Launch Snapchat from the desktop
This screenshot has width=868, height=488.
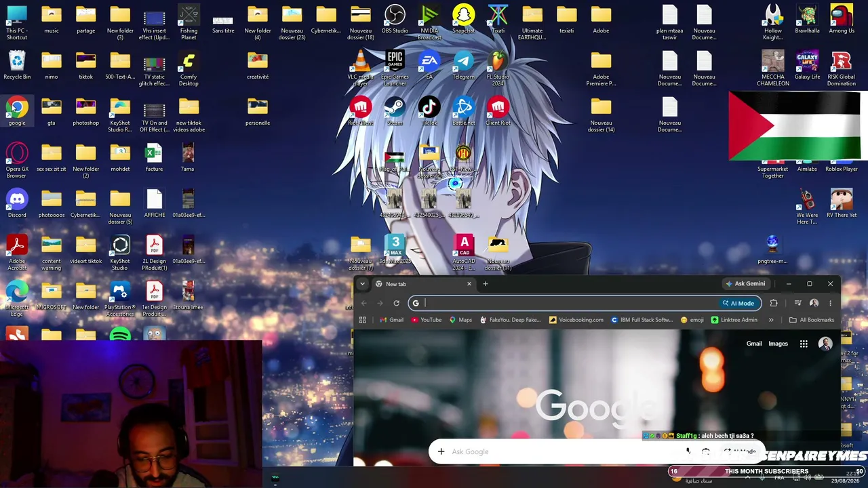pyautogui.click(x=463, y=20)
